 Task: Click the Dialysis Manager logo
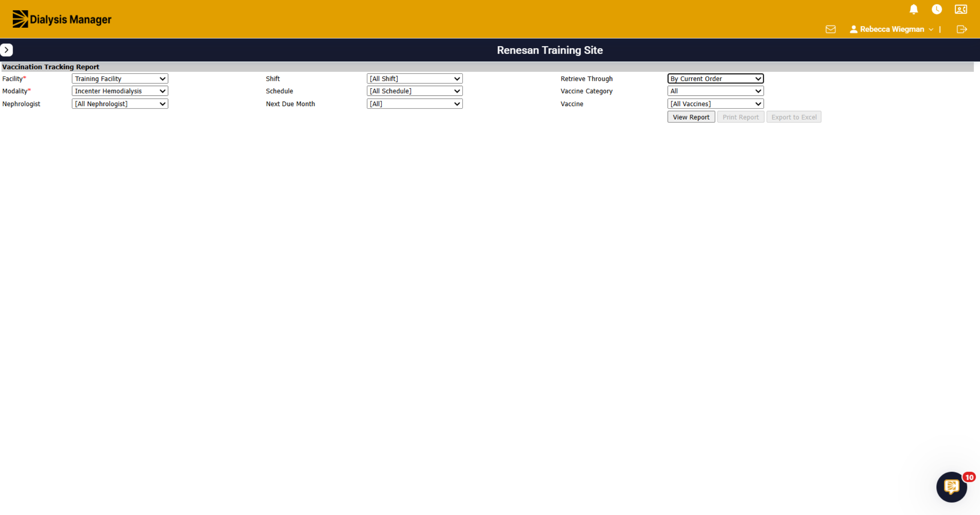pos(62,19)
